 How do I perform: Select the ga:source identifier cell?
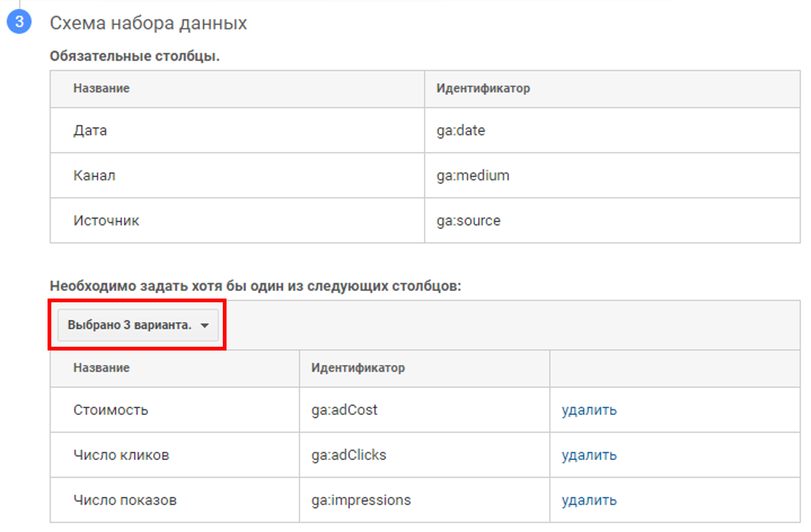click(x=468, y=220)
